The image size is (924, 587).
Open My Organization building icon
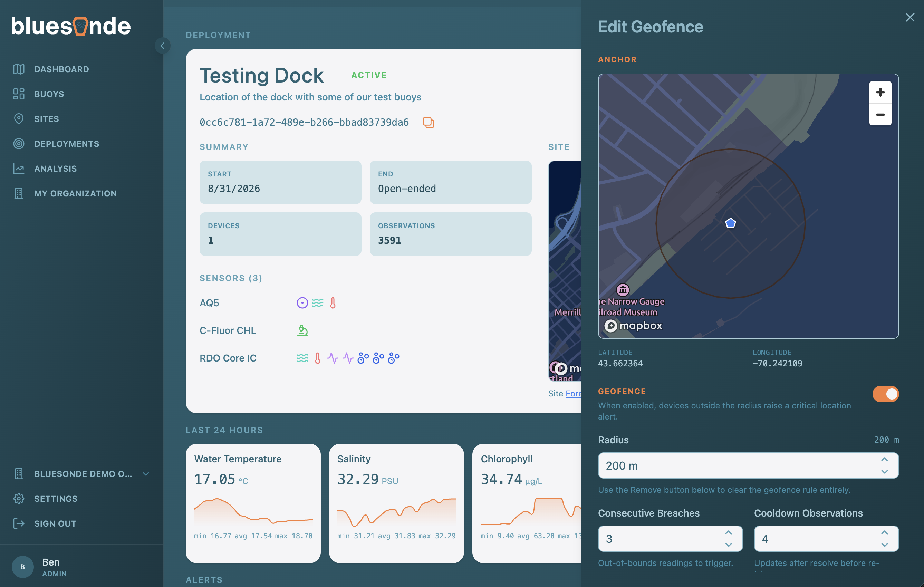(18, 193)
